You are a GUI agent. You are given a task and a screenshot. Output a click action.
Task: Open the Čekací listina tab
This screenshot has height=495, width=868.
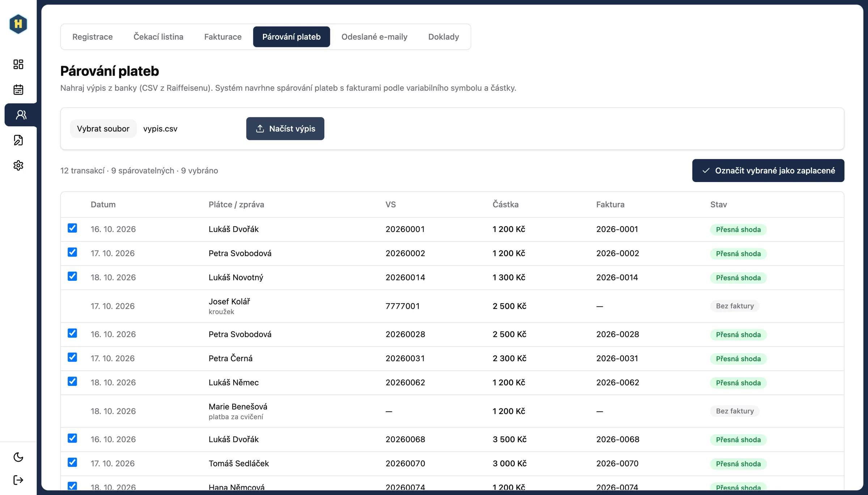click(x=158, y=37)
